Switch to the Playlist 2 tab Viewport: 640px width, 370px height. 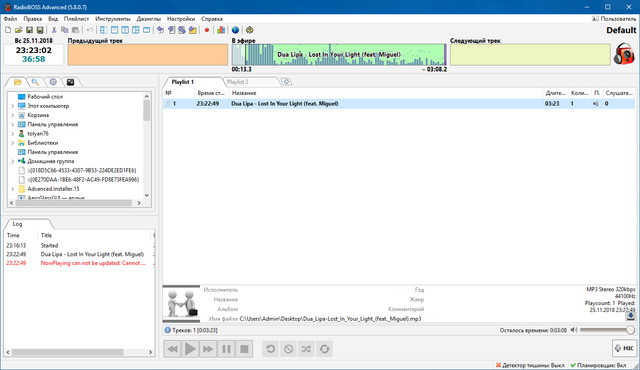point(238,82)
